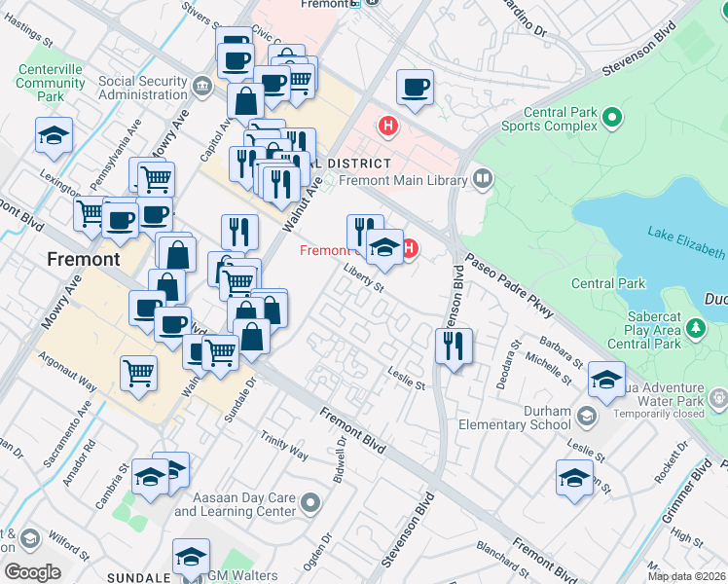
Task: Select the Trinity Way street label
Action: [x=284, y=446]
